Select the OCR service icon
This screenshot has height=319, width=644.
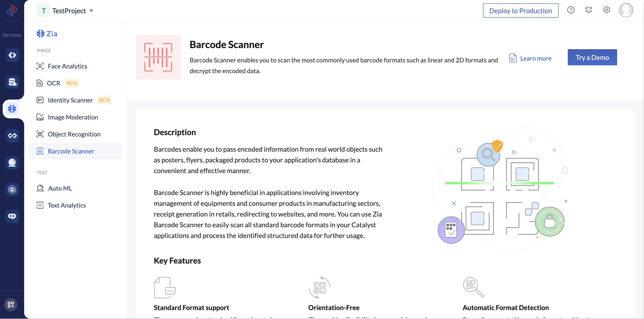tap(40, 83)
